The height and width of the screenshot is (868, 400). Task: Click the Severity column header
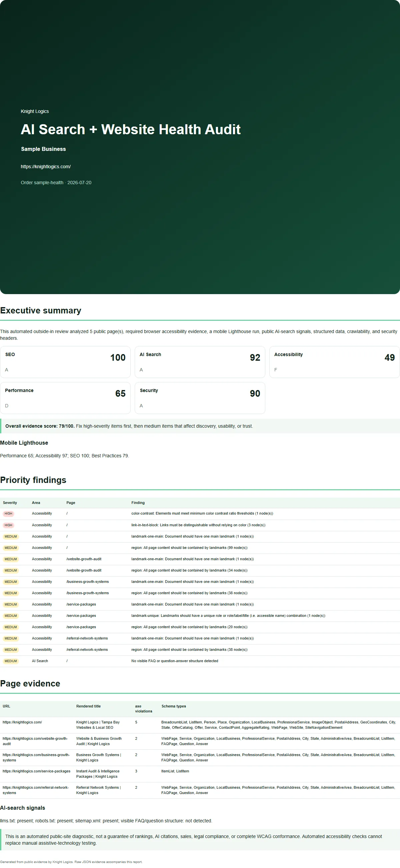pos(10,503)
